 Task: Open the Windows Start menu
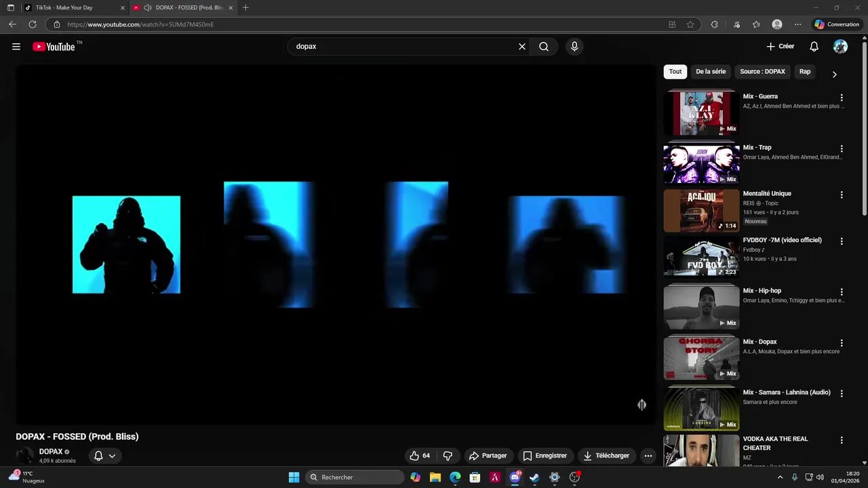pyautogui.click(x=294, y=477)
